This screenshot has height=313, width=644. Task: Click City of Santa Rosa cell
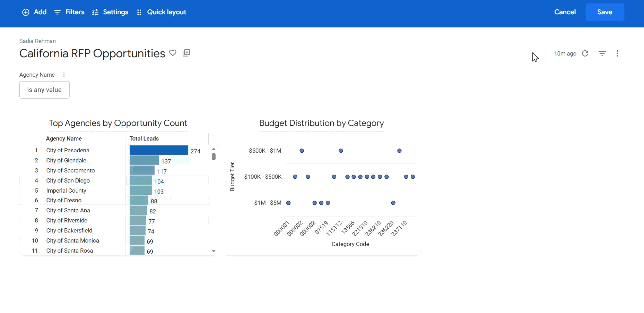[70, 251]
